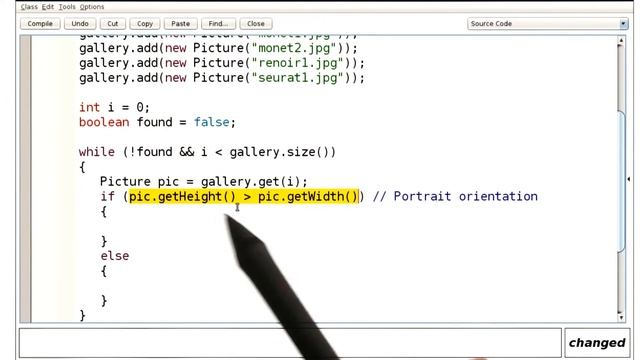Click the scrollbar down arrow
This screenshot has height=360, width=640.
pos(621,317)
